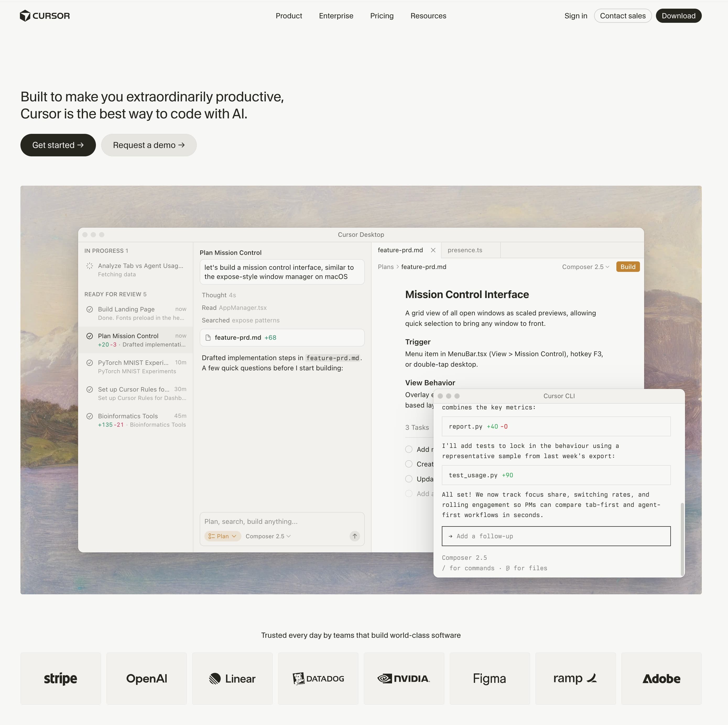Screen dimensions: 728x725
Task: Click the Figma logo card
Action: coord(490,678)
